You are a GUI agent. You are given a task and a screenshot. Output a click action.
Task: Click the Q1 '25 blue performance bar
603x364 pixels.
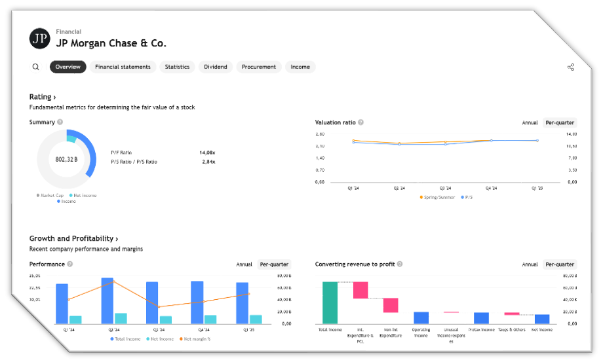(243, 303)
